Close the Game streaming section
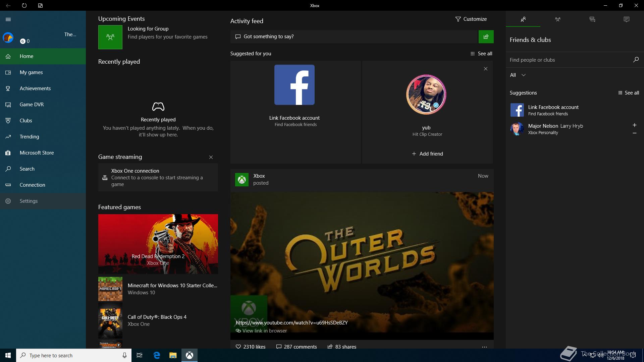644x362 pixels. (211, 157)
